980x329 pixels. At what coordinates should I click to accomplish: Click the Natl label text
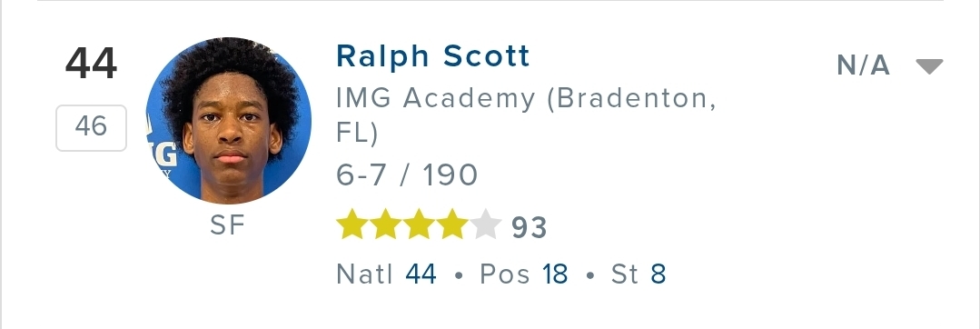364,274
